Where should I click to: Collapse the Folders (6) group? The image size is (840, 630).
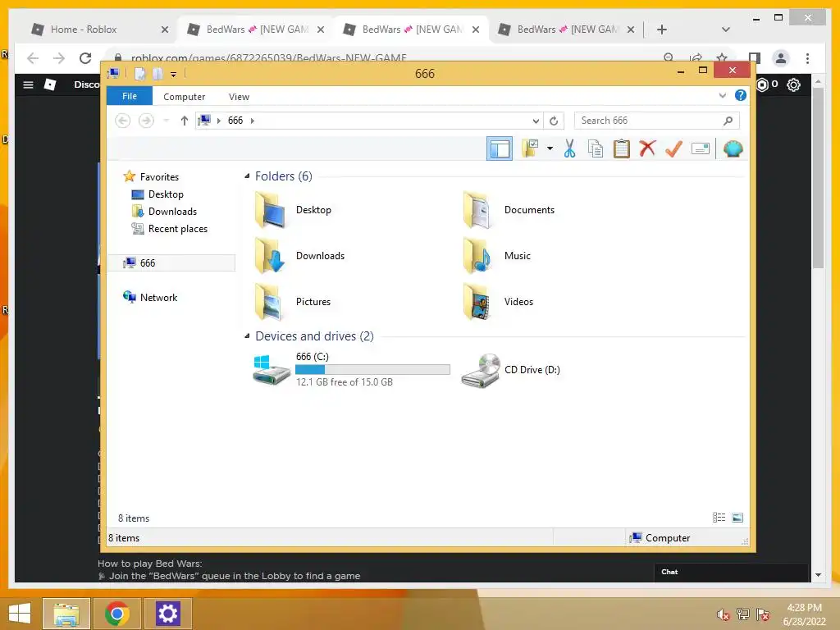pos(247,176)
